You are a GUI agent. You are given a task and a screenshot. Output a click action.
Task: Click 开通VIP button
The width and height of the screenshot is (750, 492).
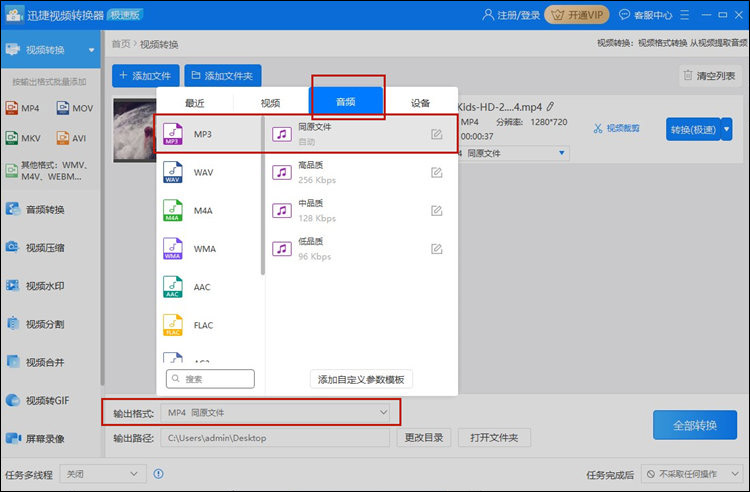(x=577, y=15)
